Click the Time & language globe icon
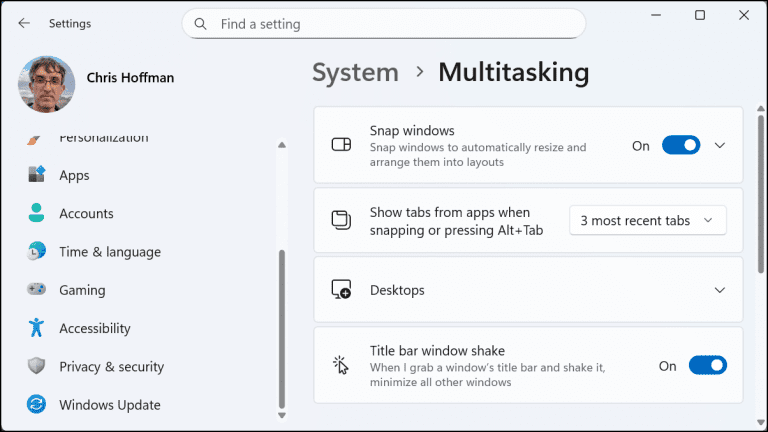 click(37, 252)
